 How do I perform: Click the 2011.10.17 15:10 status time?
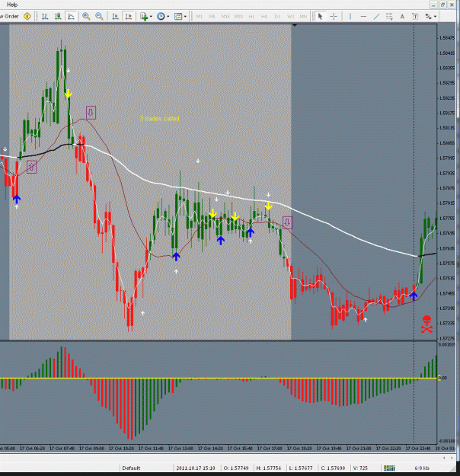point(196,468)
